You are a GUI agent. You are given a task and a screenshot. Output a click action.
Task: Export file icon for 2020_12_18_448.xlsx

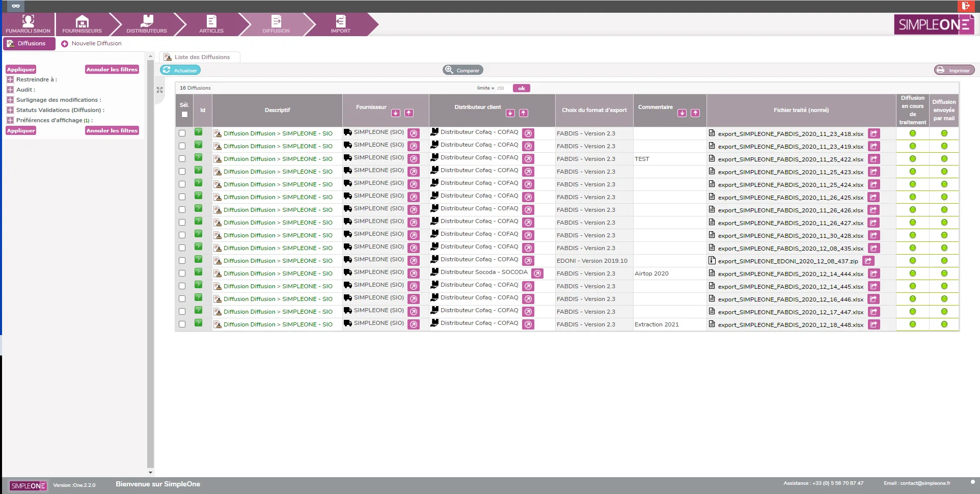pos(874,324)
